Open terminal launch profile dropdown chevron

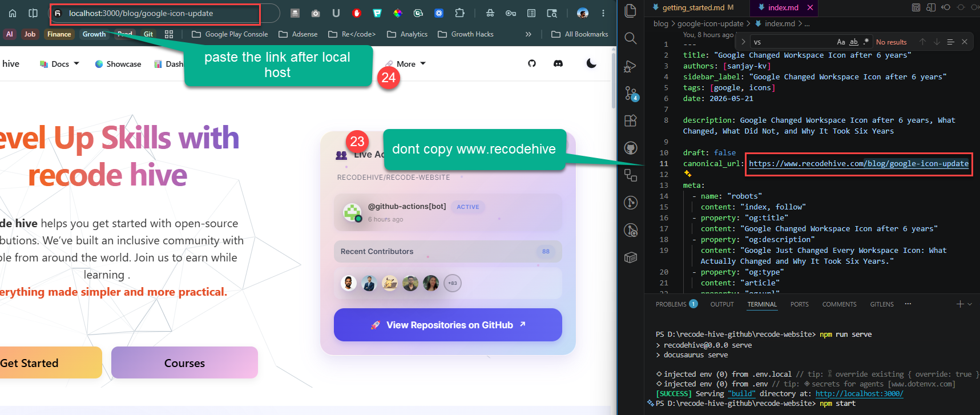coord(970,304)
